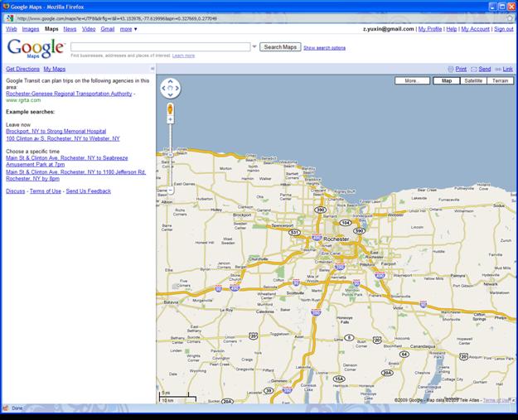Screen dimensions: 518x420
Task: Open Show search options link
Action: tap(324, 48)
